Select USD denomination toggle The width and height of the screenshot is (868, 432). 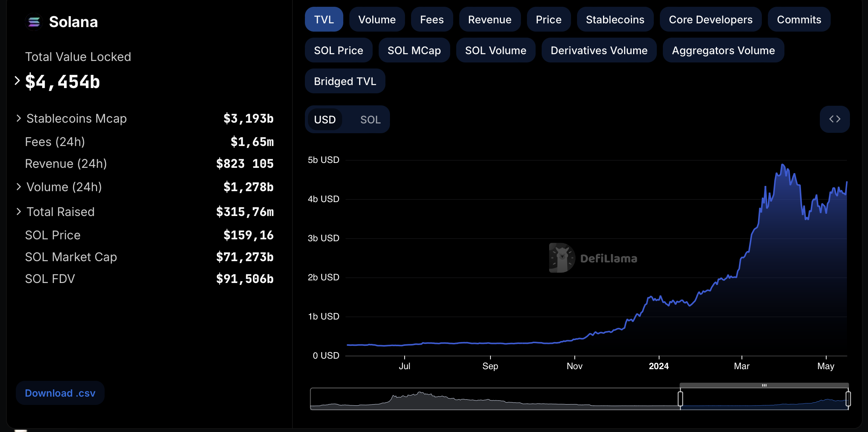click(324, 120)
